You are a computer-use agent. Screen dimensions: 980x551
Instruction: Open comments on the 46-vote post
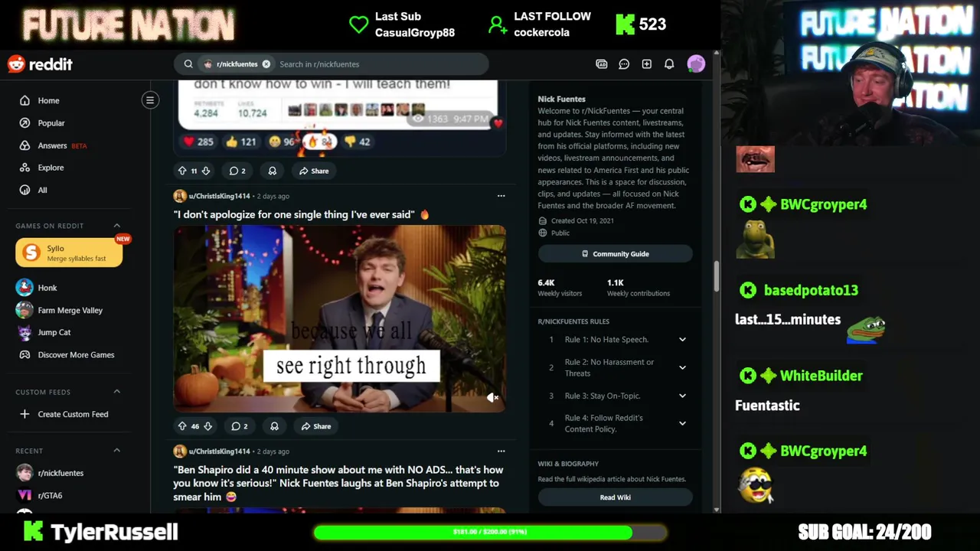pyautogui.click(x=240, y=426)
